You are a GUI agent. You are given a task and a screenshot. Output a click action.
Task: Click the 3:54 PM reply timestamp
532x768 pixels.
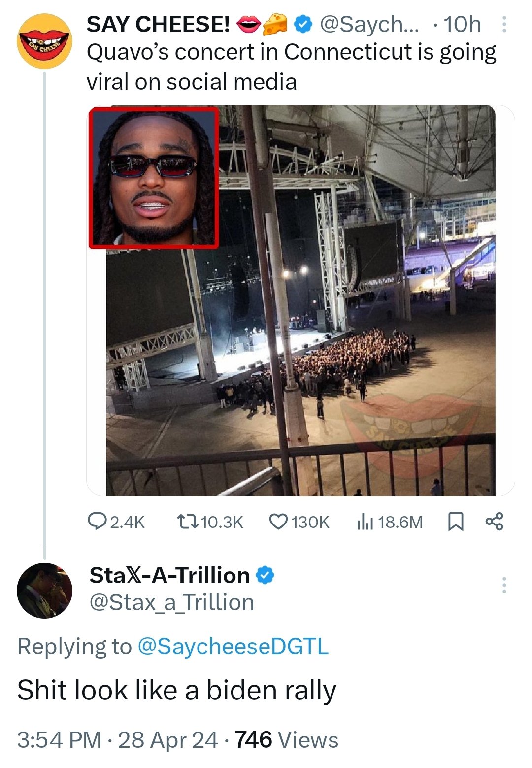tap(59, 740)
